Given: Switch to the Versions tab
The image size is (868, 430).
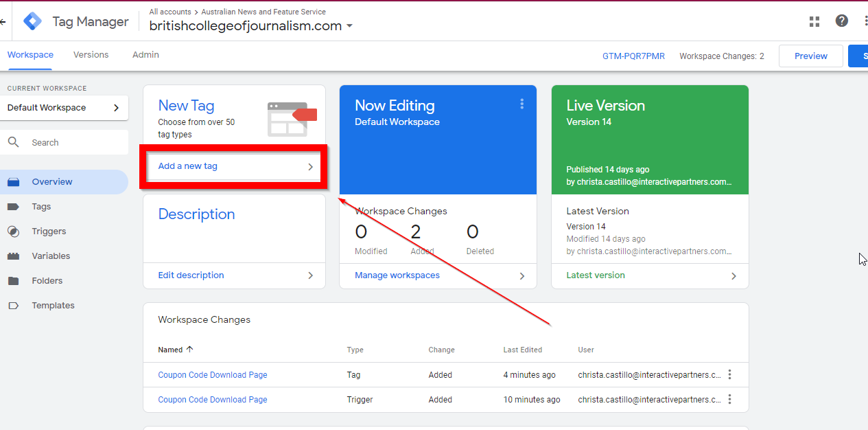Looking at the screenshot, I should coord(91,54).
